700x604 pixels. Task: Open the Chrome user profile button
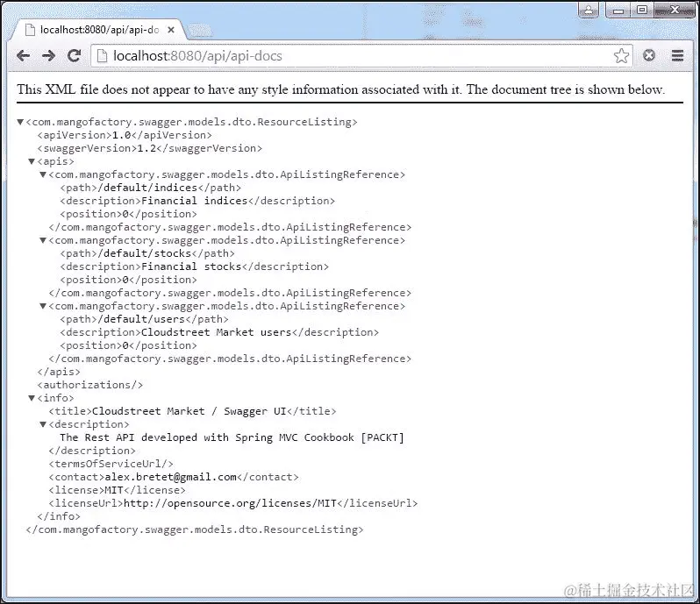click(x=589, y=11)
